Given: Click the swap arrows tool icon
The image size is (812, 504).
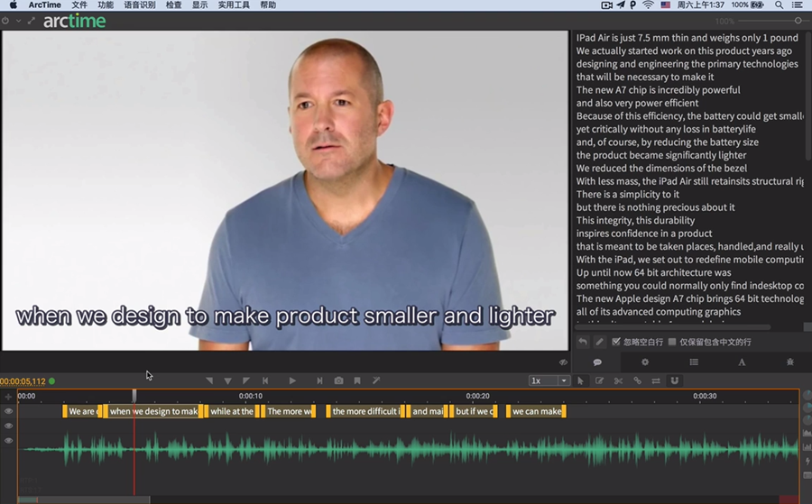Looking at the screenshot, I should pyautogui.click(x=656, y=381).
